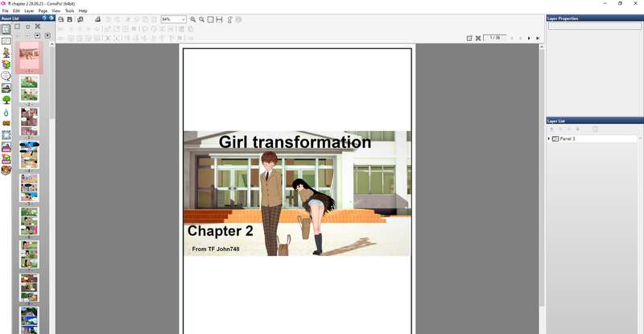This screenshot has width=644, height=334.
Task: Click the fit whole page icon
Action: pyautogui.click(x=210, y=19)
